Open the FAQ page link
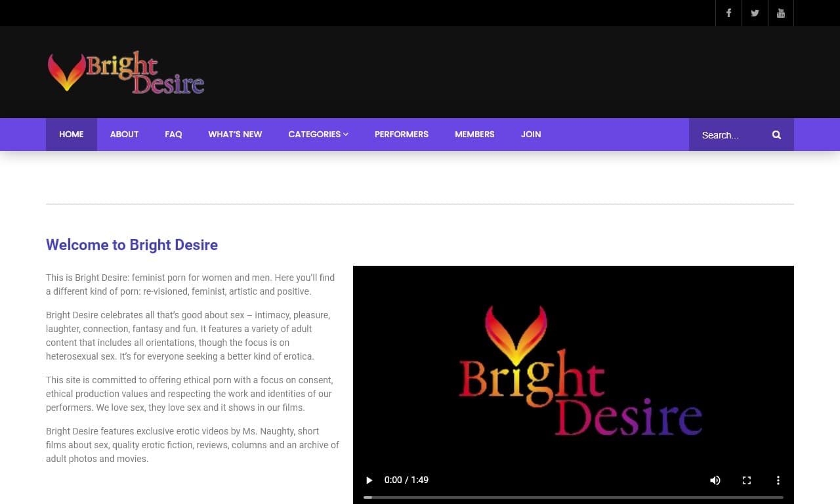The image size is (840, 504). 173,135
